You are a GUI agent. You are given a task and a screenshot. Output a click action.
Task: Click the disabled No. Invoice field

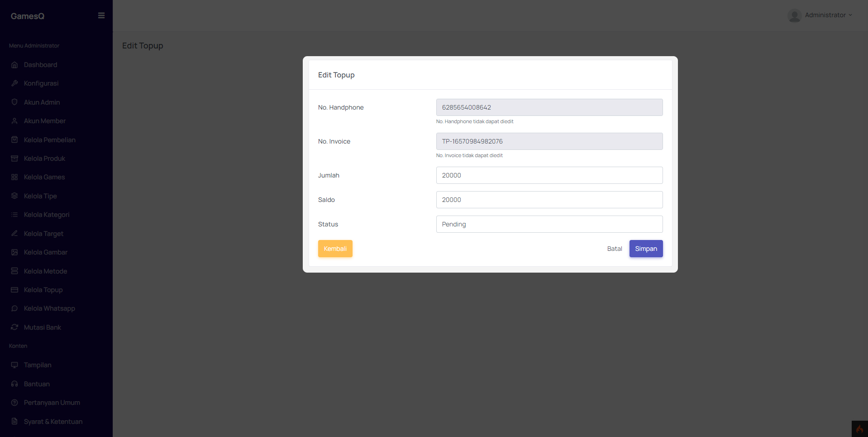[x=549, y=141]
